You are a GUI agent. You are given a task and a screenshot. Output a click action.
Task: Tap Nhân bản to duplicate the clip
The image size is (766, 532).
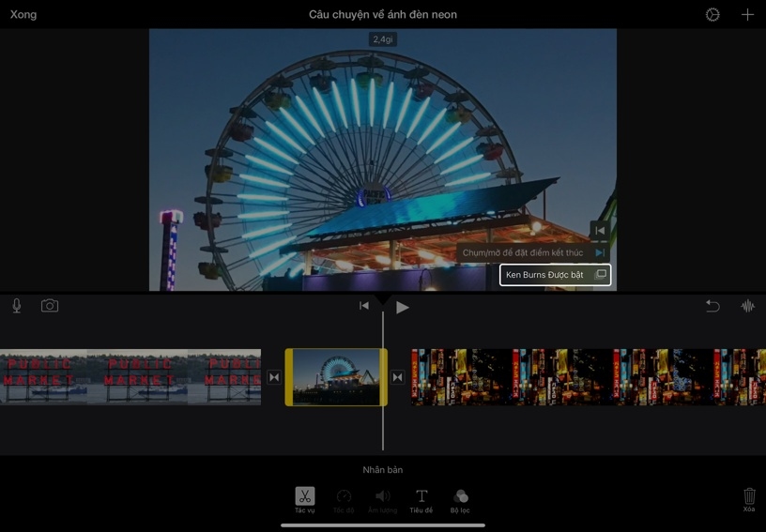[x=383, y=469]
